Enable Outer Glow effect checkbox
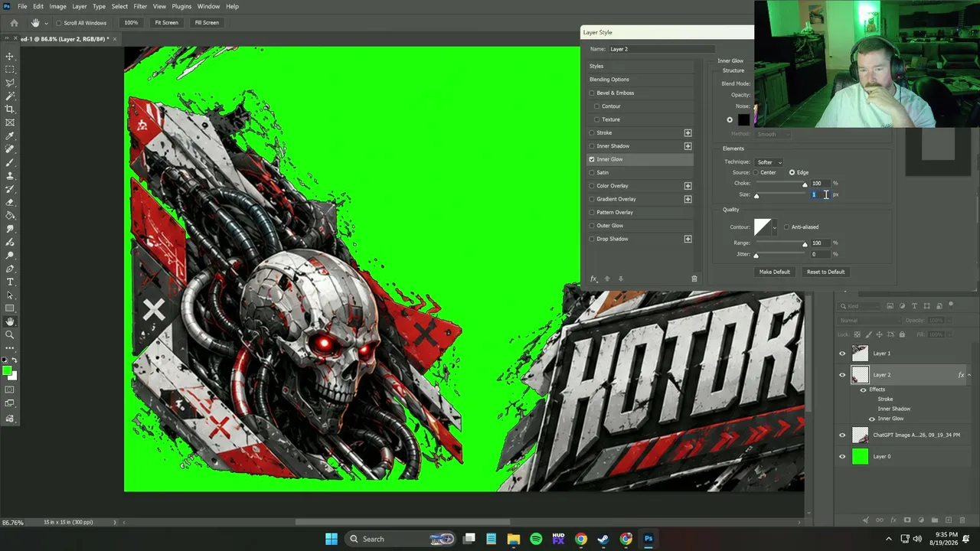Screen dimensions: 980x551 (592, 226)
